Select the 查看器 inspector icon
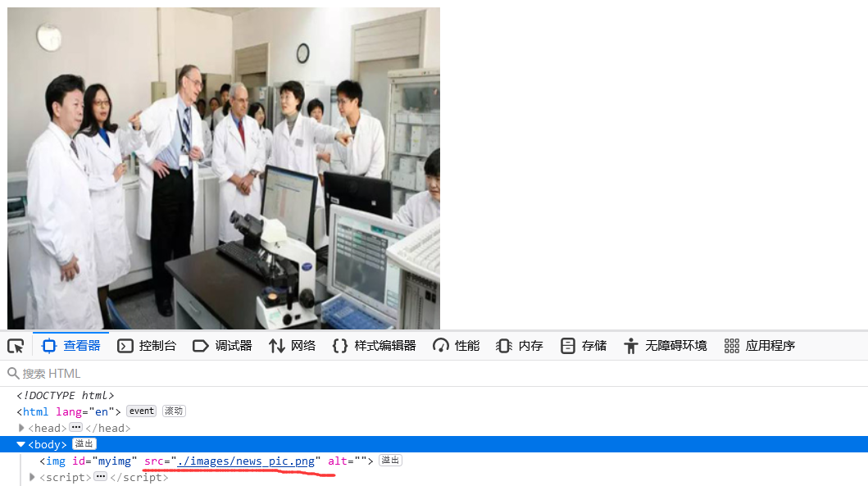The width and height of the screenshot is (868, 486). pyautogui.click(x=48, y=346)
